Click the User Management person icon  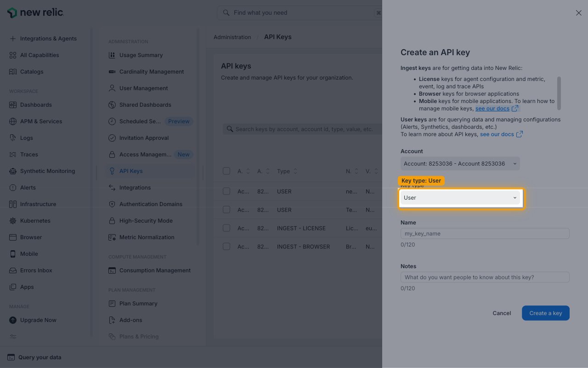click(112, 88)
